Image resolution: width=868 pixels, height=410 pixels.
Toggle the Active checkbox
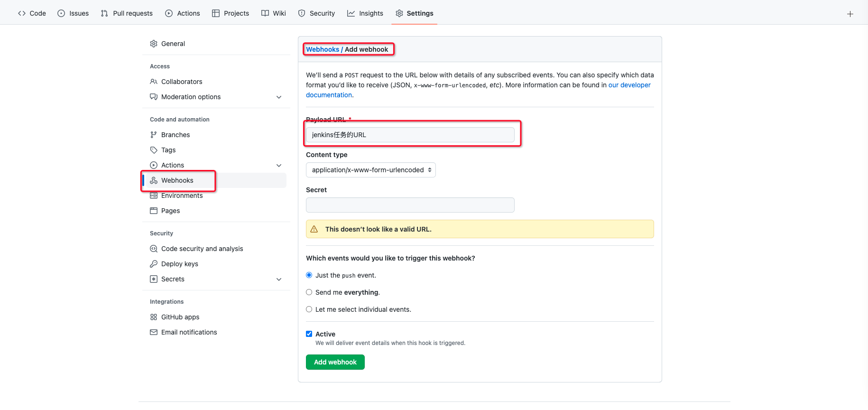[309, 334]
